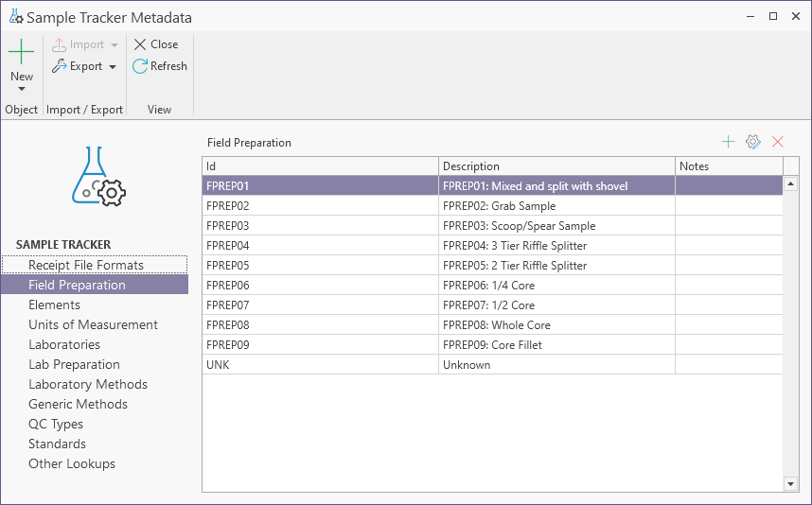Open the Export dropdown arrow
The image size is (812, 505).
(113, 67)
